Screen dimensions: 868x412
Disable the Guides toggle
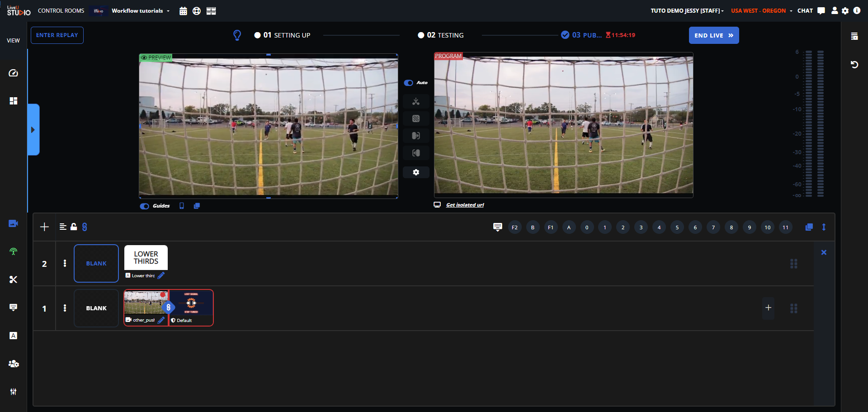coord(145,206)
